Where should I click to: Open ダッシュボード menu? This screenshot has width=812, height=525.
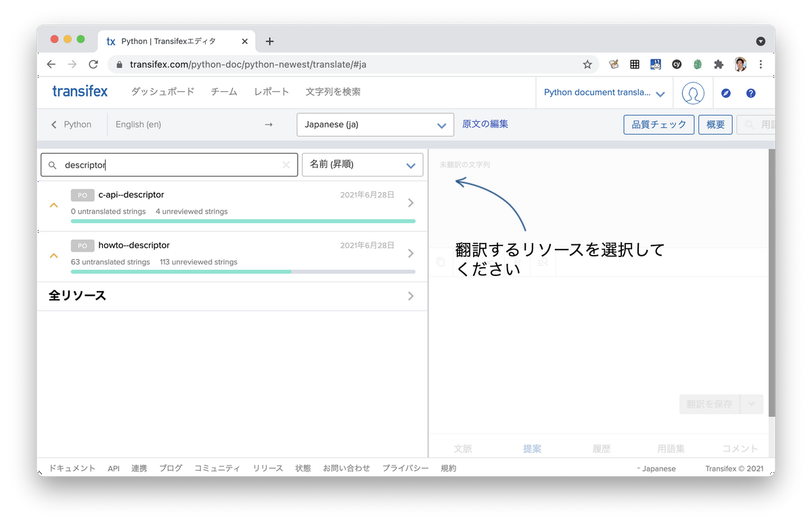pyautogui.click(x=162, y=92)
